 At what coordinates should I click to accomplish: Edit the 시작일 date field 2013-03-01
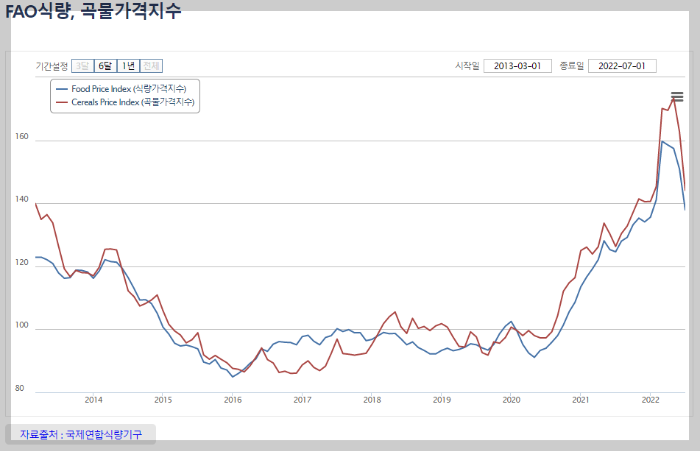click(x=517, y=66)
